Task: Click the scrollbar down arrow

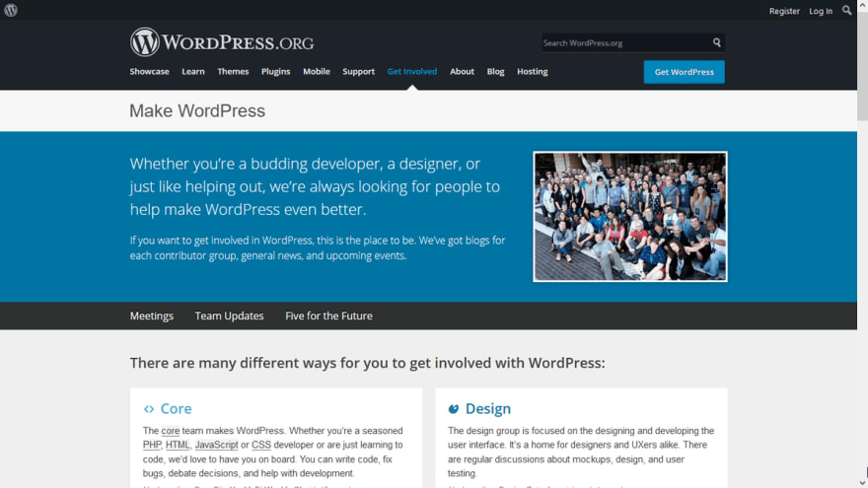Action: (x=862, y=483)
